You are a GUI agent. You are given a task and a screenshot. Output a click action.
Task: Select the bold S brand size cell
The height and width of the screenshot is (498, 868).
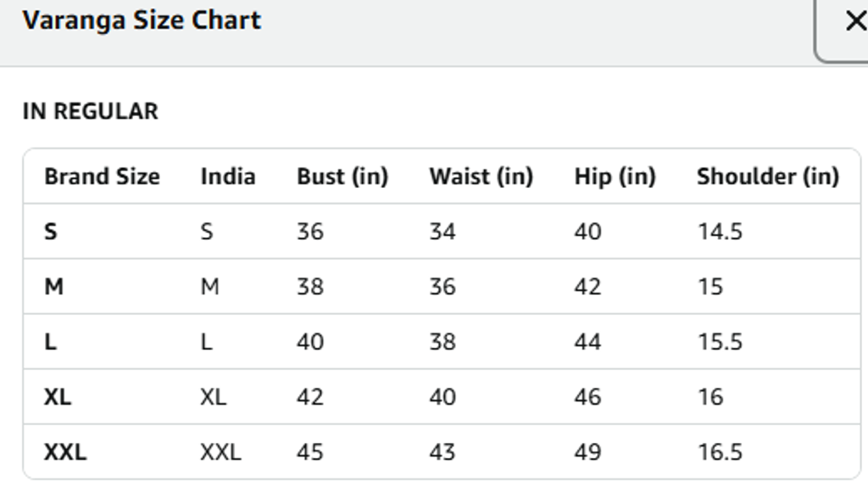click(51, 231)
